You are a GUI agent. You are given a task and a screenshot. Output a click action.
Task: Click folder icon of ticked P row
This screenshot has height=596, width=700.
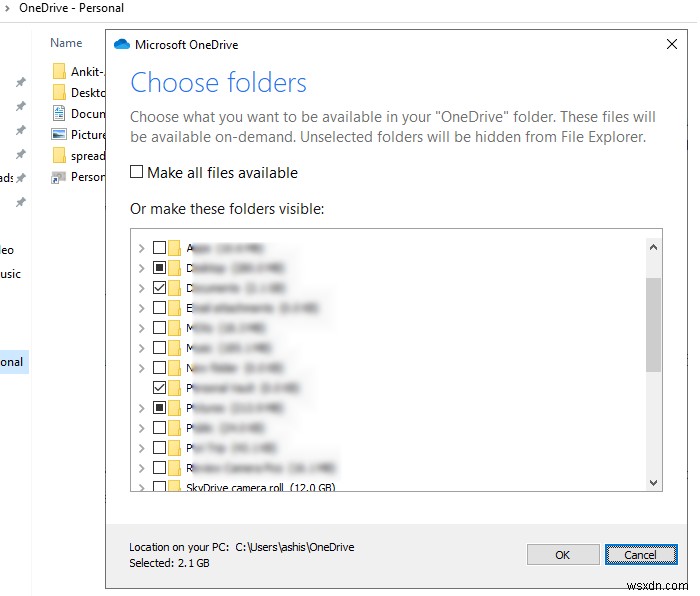175,388
